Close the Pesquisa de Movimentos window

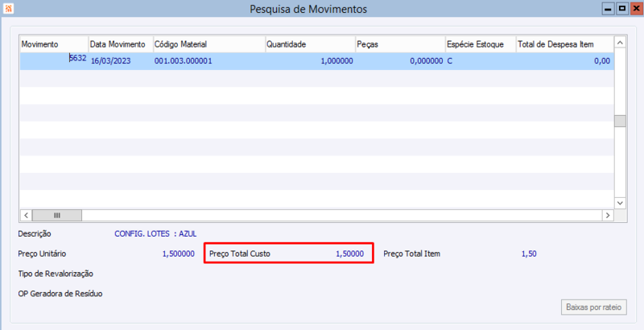(637, 9)
